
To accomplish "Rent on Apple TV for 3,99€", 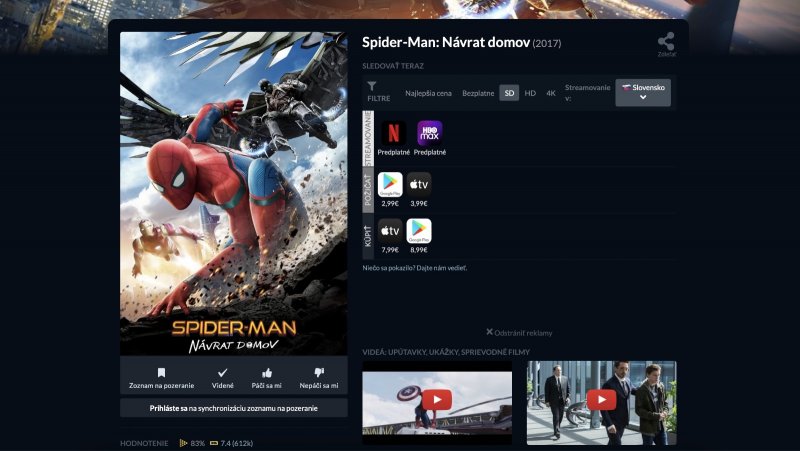I will click(419, 184).
